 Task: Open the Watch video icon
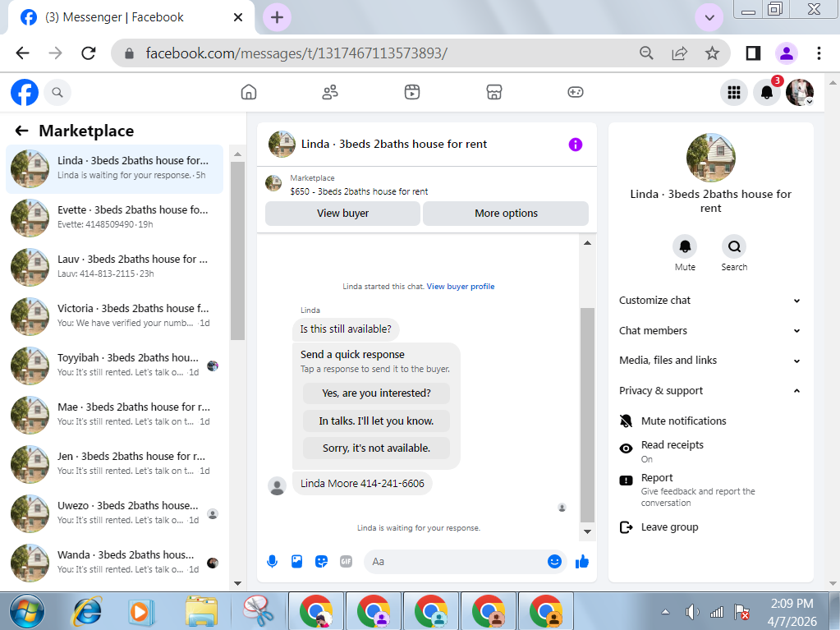click(412, 92)
